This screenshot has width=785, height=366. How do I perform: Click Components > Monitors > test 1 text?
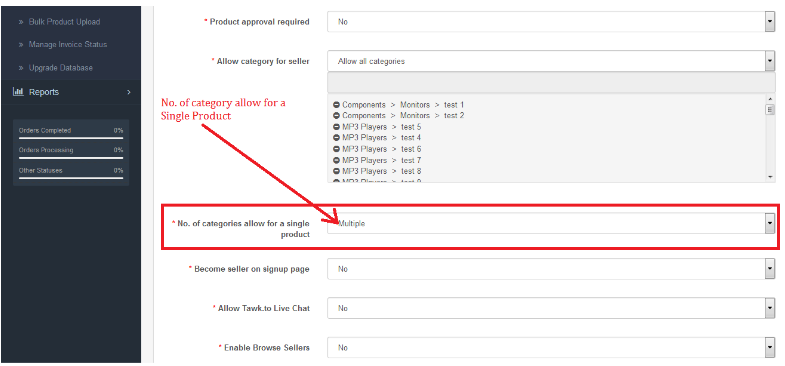coord(403,105)
